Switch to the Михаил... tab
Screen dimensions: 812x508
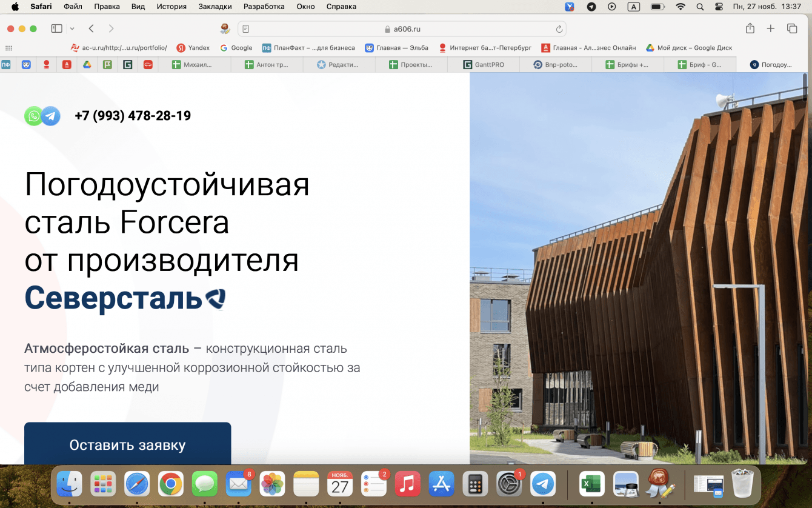click(195, 65)
